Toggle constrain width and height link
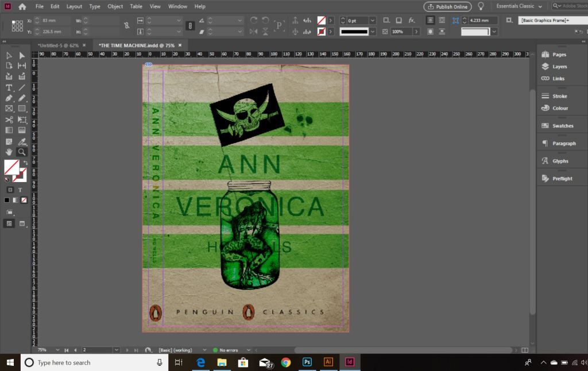588x371 pixels. [x=127, y=26]
